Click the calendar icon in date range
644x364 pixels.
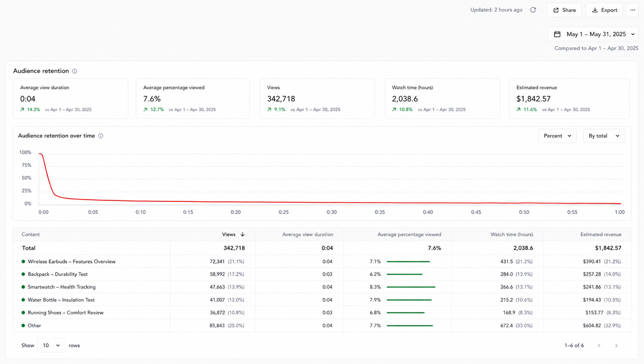557,34
